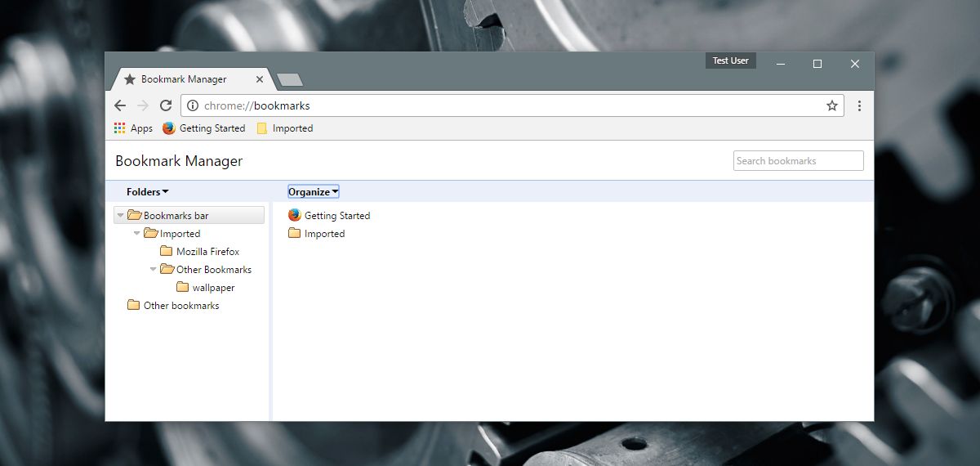Collapse the Other Bookmarks subfolder arrow
This screenshot has height=466, width=980.
click(x=154, y=270)
